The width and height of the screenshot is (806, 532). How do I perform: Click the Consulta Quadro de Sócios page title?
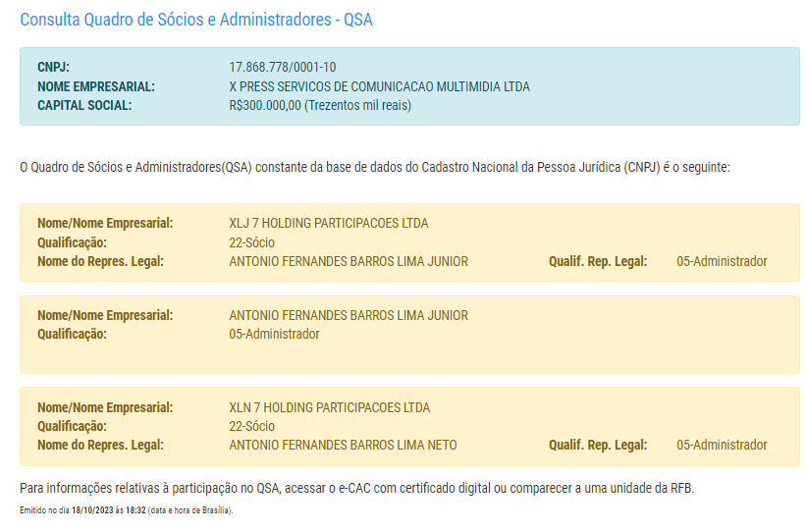coord(196,20)
